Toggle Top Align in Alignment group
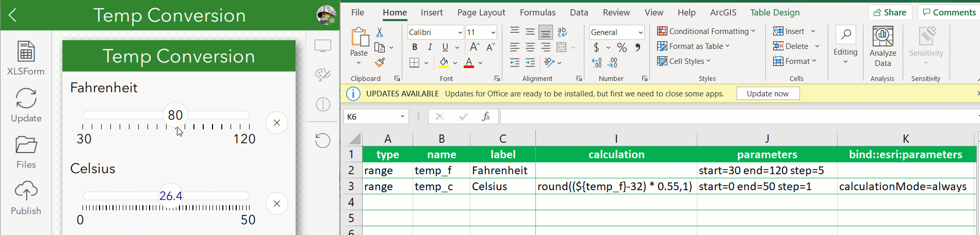The width and height of the screenshot is (980, 235). [515, 31]
